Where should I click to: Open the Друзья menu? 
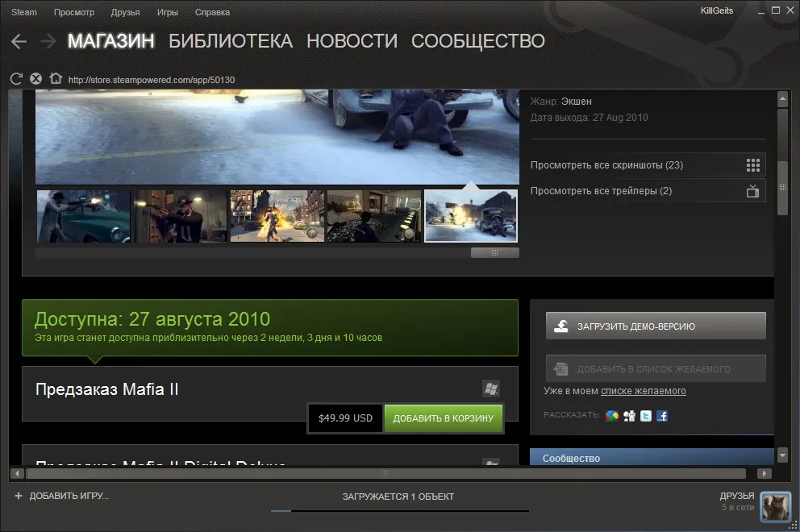coord(125,12)
